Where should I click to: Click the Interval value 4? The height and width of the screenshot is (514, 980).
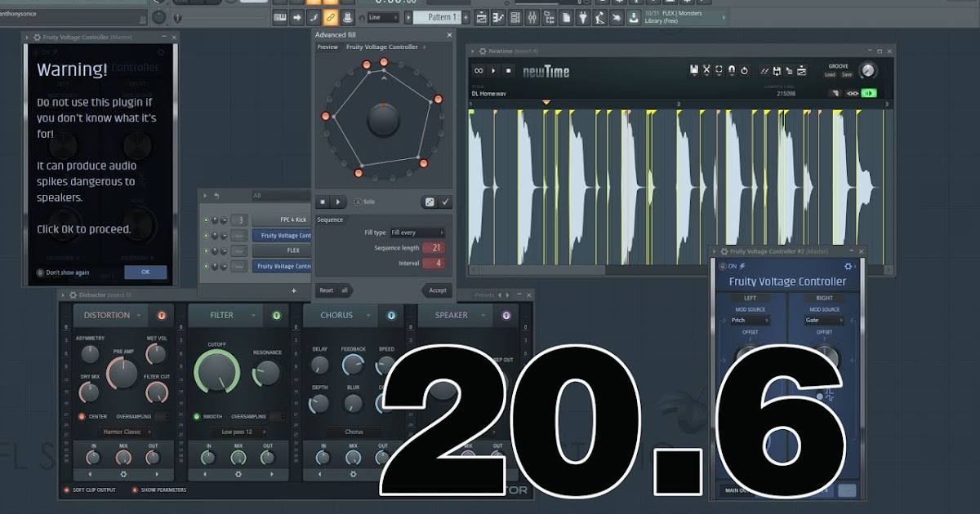[434, 264]
